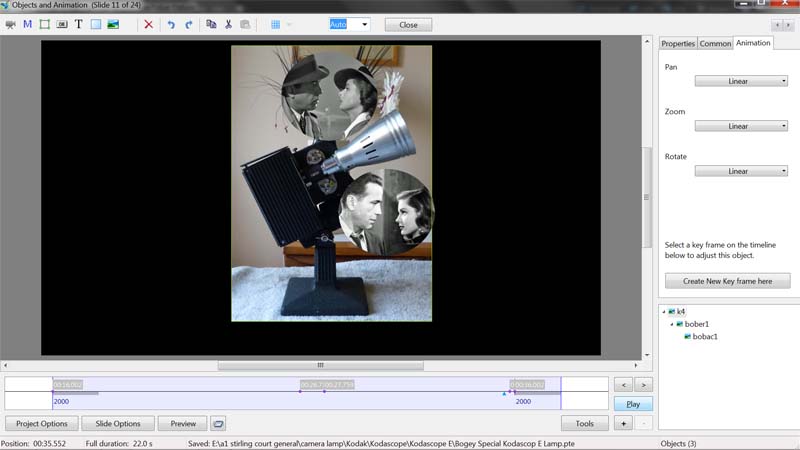Click the k4 image object icon
This screenshot has width=800, height=450.
point(671,311)
